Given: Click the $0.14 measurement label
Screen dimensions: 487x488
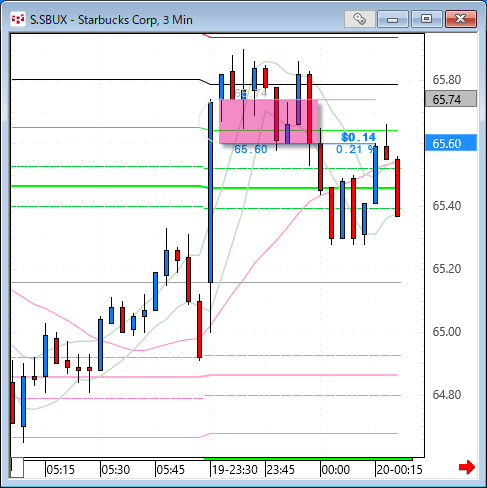Looking at the screenshot, I should click(x=358, y=137).
